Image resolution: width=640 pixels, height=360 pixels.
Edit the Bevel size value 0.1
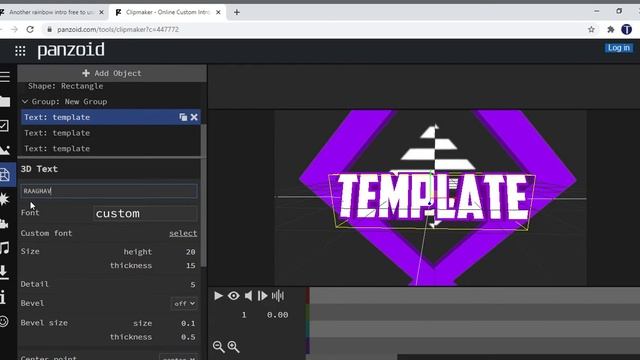(188, 323)
